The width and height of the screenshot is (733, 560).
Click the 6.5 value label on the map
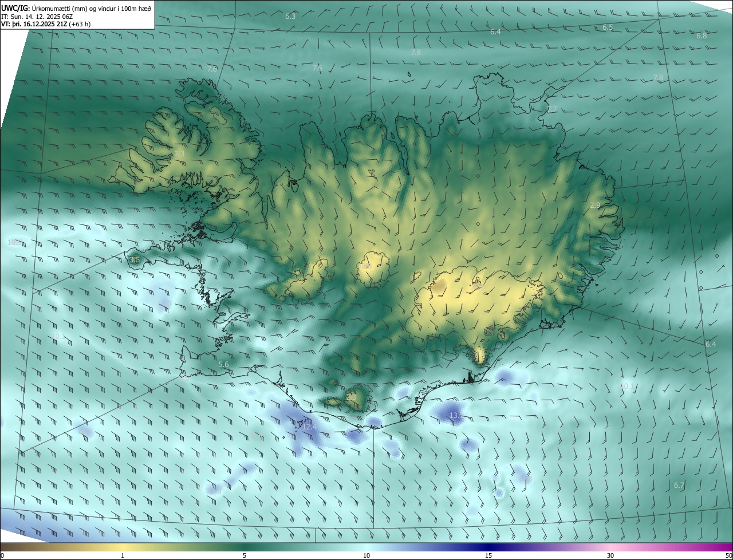coord(608,27)
